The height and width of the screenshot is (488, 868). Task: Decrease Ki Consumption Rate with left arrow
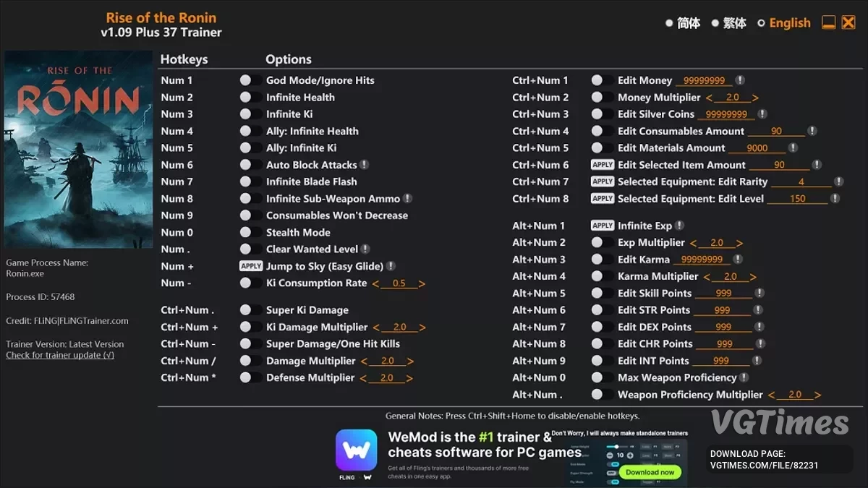pos(376,283)
